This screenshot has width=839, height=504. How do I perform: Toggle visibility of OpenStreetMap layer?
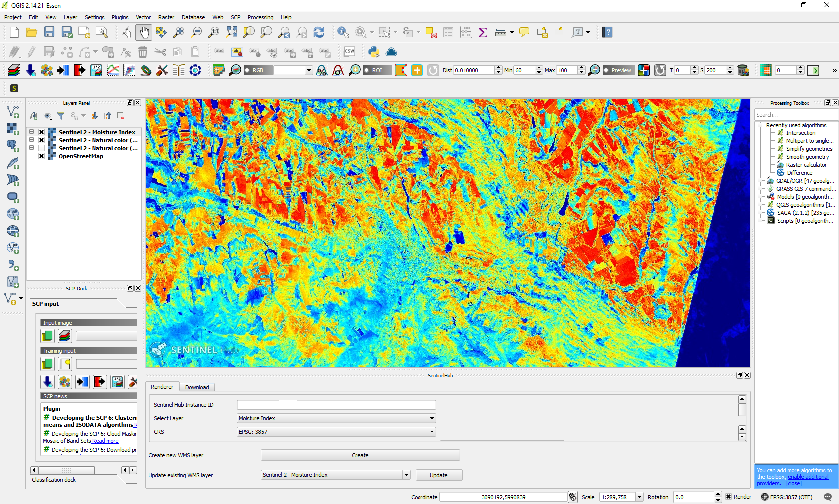42,156
